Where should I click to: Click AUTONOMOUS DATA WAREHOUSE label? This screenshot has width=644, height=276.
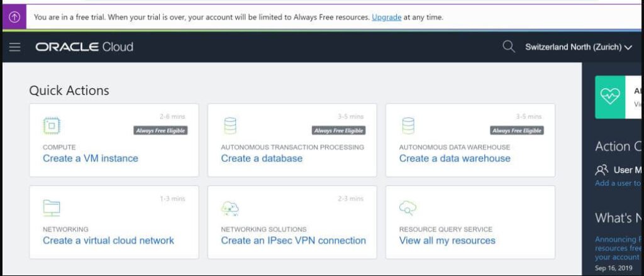(455, 147)
